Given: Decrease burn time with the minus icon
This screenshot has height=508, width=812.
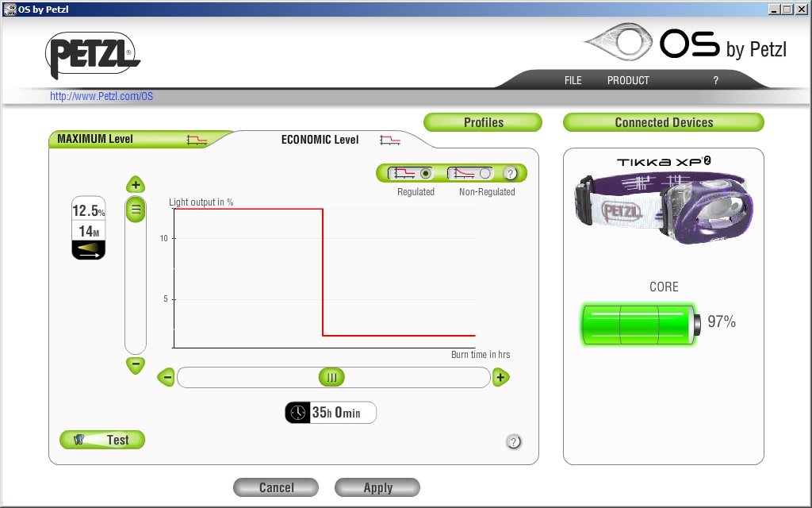Looking at the screenshot, I should [x=167, y=377].
